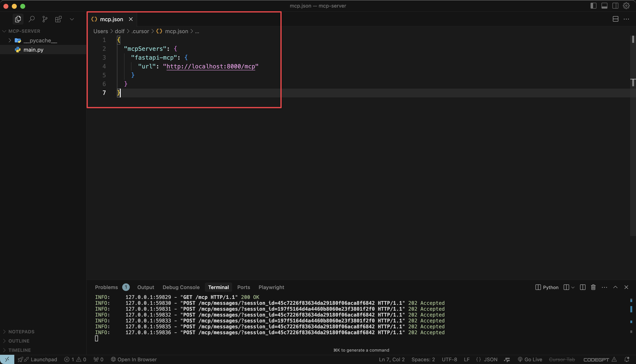Click Ln 7, Col 2 status entry
636x364 pixels.
pyautogui.click(x=392, y=359)
